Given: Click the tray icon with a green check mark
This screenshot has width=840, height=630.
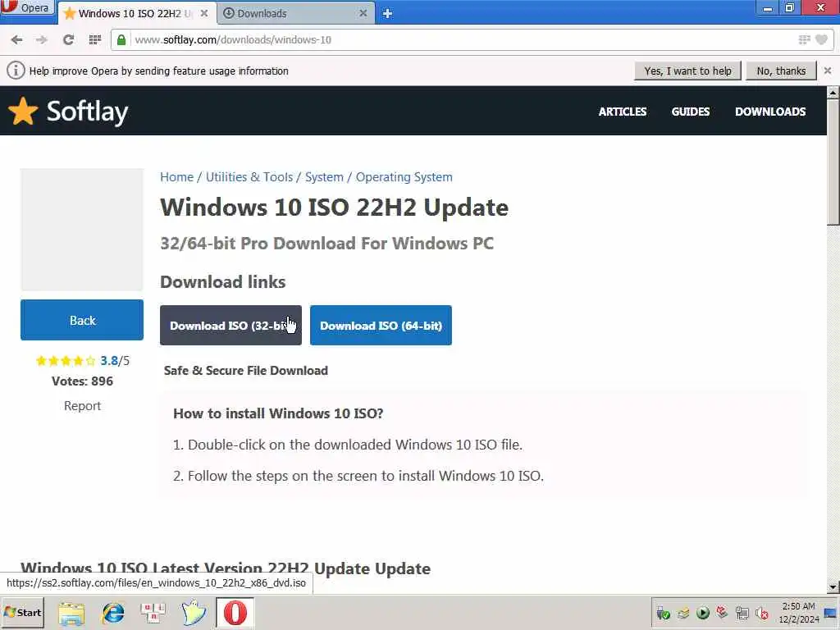Looking at the screenshot, I should pyautogui.click(x=663, y=613).
